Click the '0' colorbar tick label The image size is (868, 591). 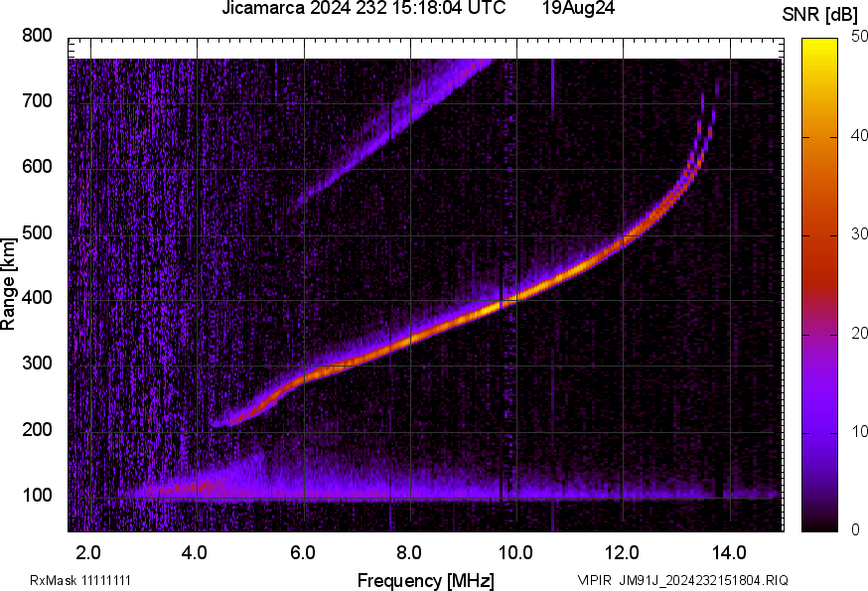(856, 530)
